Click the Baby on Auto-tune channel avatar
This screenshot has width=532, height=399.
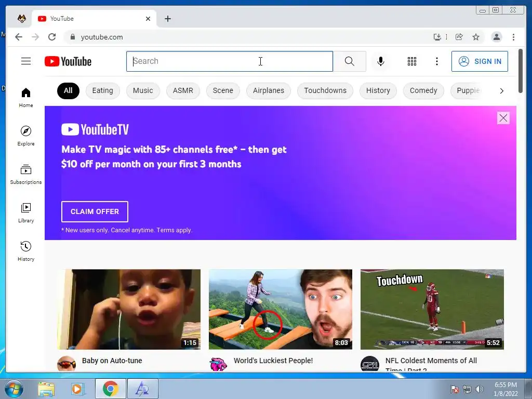pyautogui.click(x=66, y=363)
